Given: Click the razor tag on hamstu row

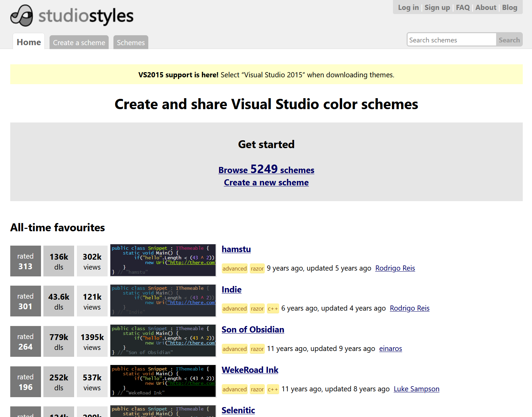Looking at the screenshot, I should coord(257,269).
